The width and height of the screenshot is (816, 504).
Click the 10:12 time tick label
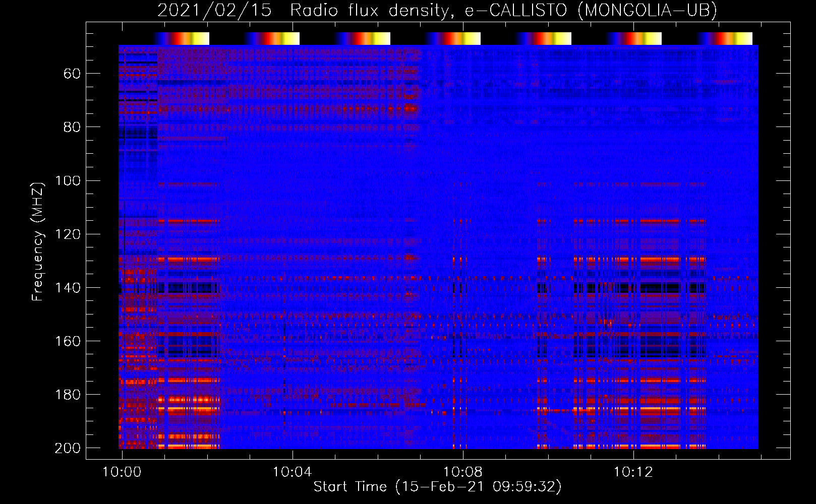coord(633,472)
